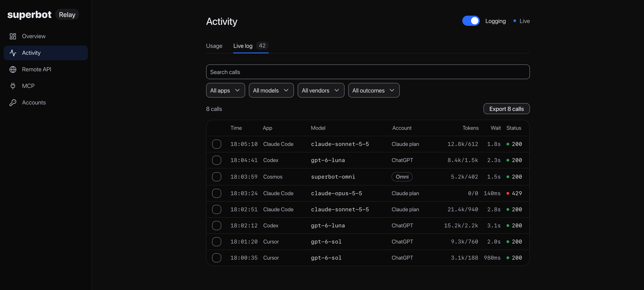Click the Remote API globe icon

coord(13,69)
